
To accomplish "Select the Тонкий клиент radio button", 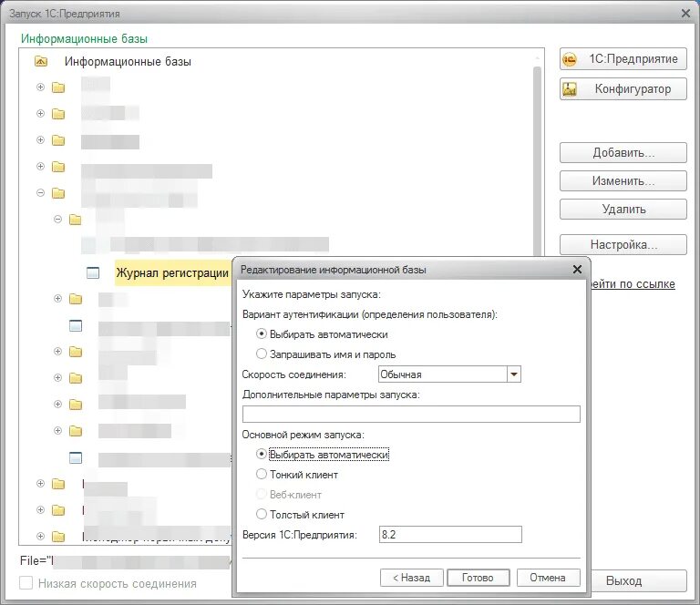I will click(x=262, y=474).
